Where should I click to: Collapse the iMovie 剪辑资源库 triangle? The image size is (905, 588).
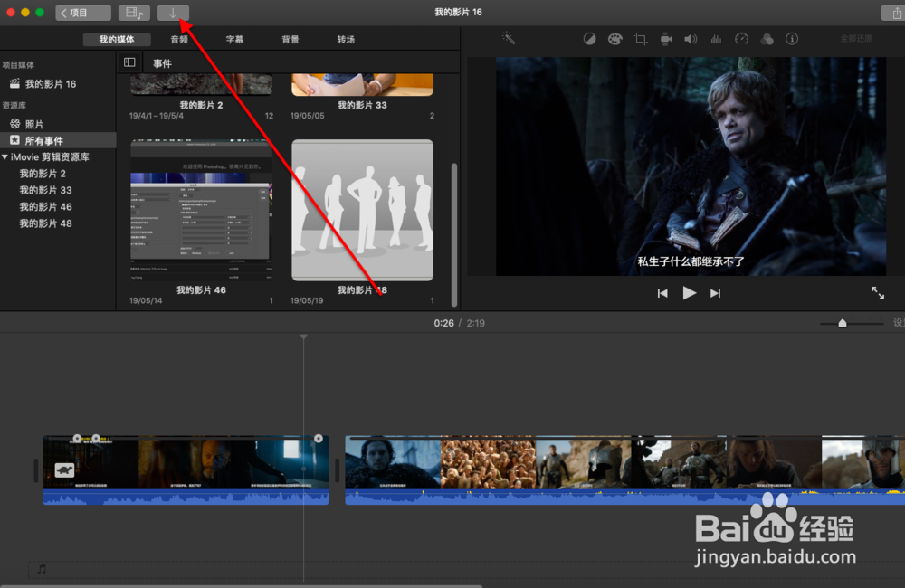click(5, 157)
